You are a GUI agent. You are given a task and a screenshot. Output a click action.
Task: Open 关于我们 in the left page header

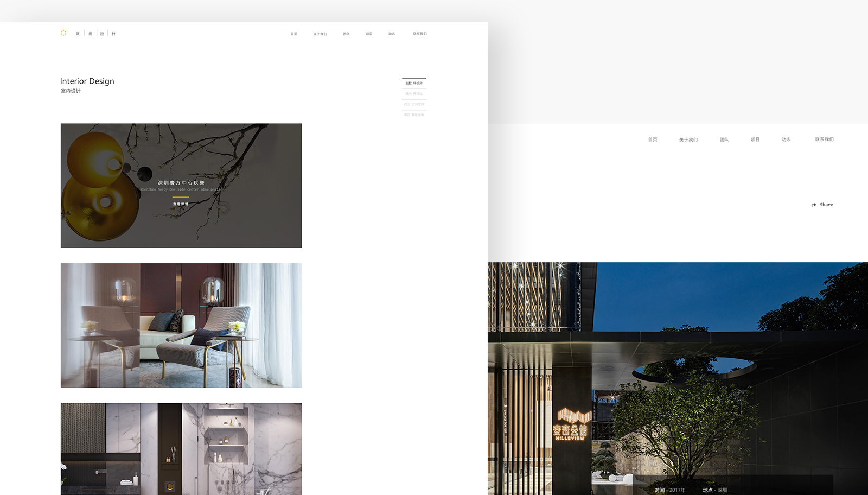[x=320, y=34]
